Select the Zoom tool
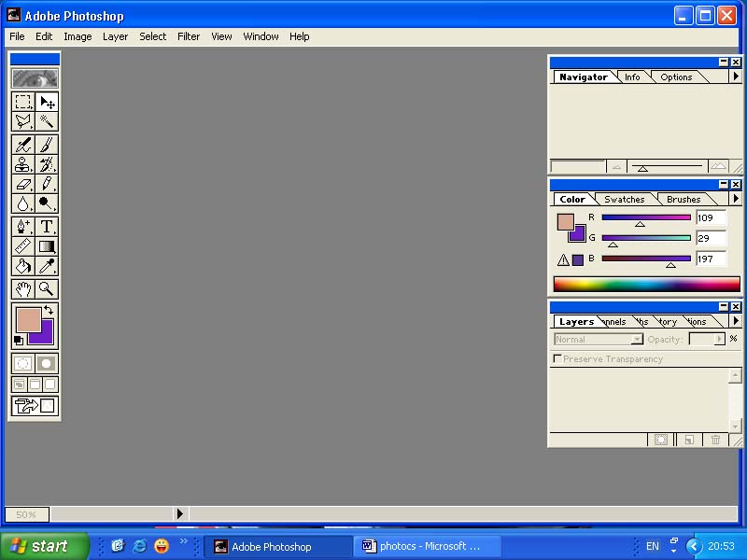The image size is (747, 560). (x=47, y=288)
